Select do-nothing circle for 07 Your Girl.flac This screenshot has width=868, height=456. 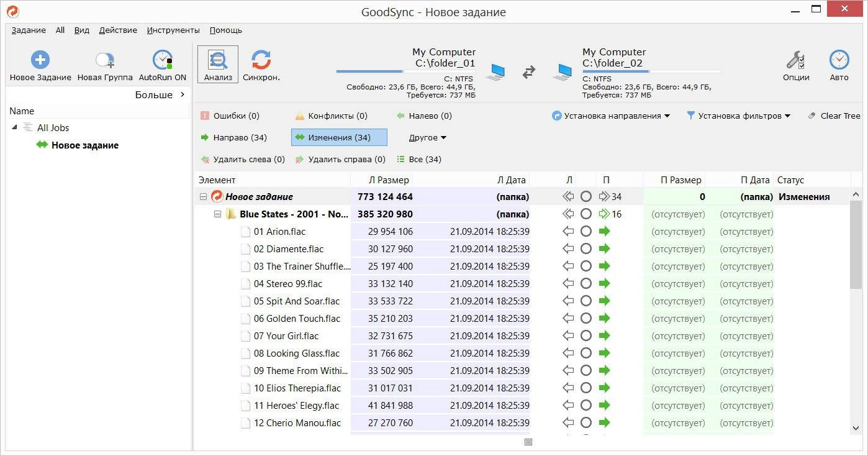(585, 336)
